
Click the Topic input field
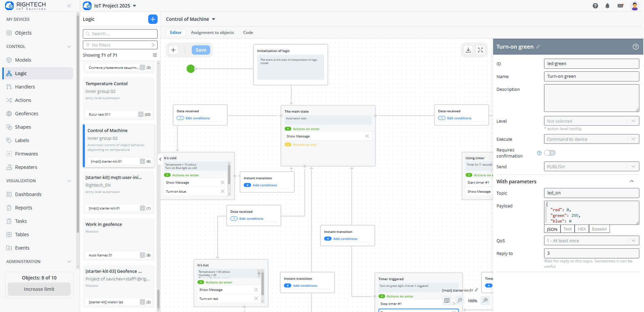pyautogui.click(x=591, y=193)
